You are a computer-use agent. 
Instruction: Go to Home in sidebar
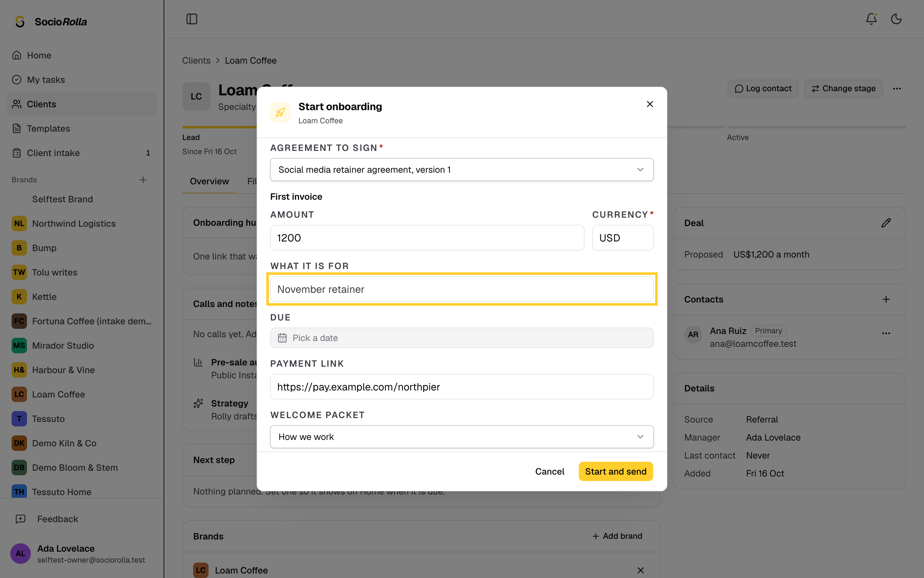point(82,55)
